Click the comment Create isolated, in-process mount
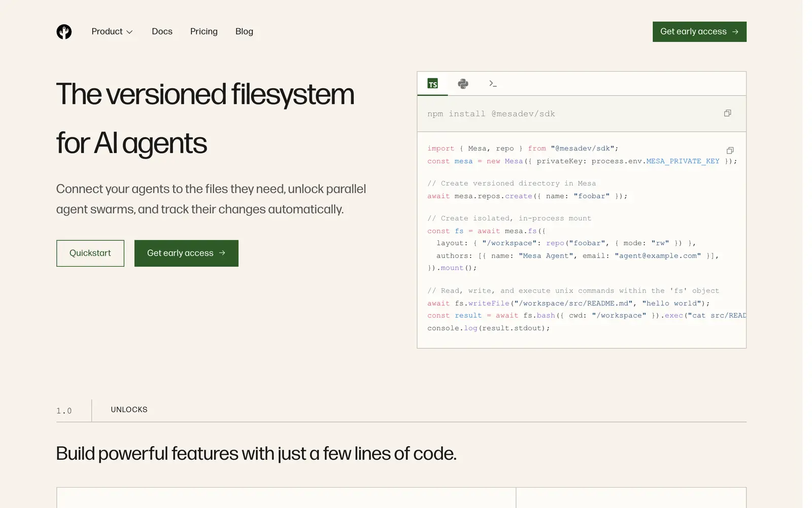The width and height of the screenshot is (812, 508). click(509, 218)
